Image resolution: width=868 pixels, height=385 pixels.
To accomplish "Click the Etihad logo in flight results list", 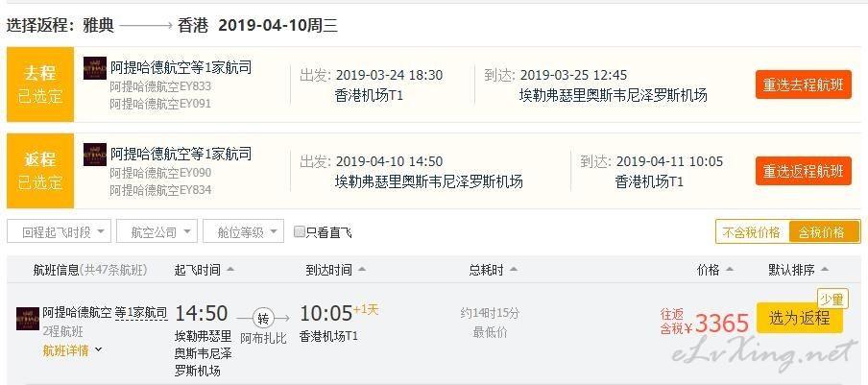I will 28,319.
